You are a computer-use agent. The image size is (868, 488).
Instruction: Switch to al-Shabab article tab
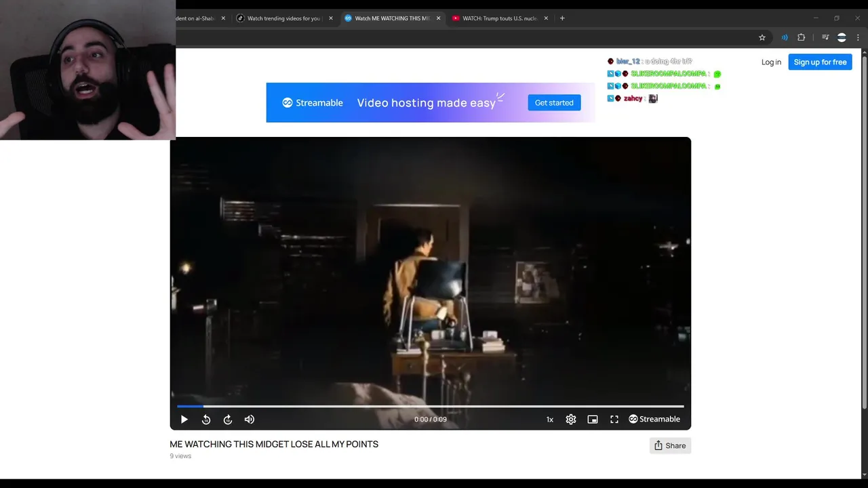[x=195, y=18]
